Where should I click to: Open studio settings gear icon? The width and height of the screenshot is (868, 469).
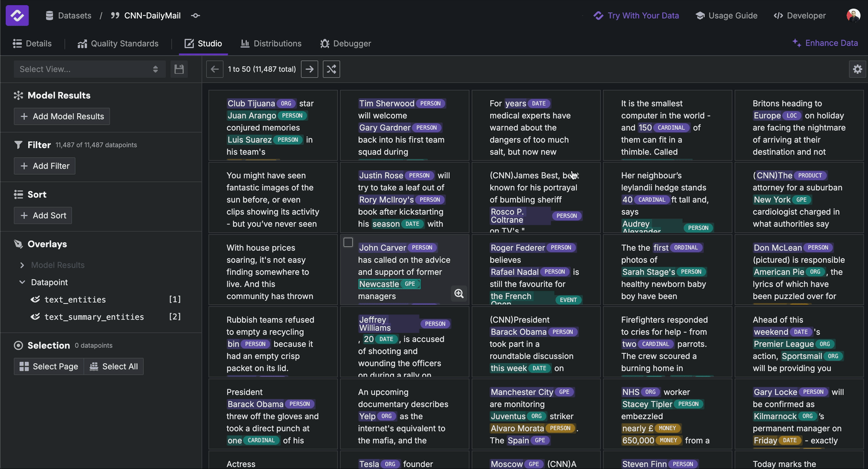857,69
